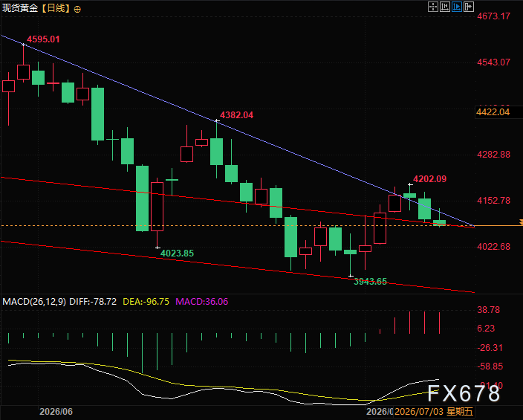The image size is (523, 420).
Task: Click the small orange arrows at price axis edge
Action: [521, 222]
